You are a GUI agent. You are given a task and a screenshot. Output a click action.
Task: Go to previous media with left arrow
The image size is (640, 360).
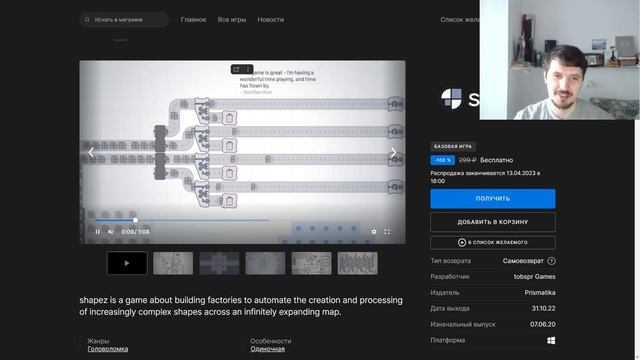click(x=91, y=153)
